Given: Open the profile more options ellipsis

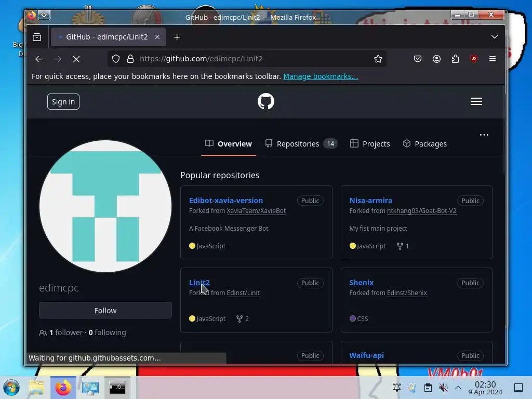Looking at the screenshot, I should 484,135.
